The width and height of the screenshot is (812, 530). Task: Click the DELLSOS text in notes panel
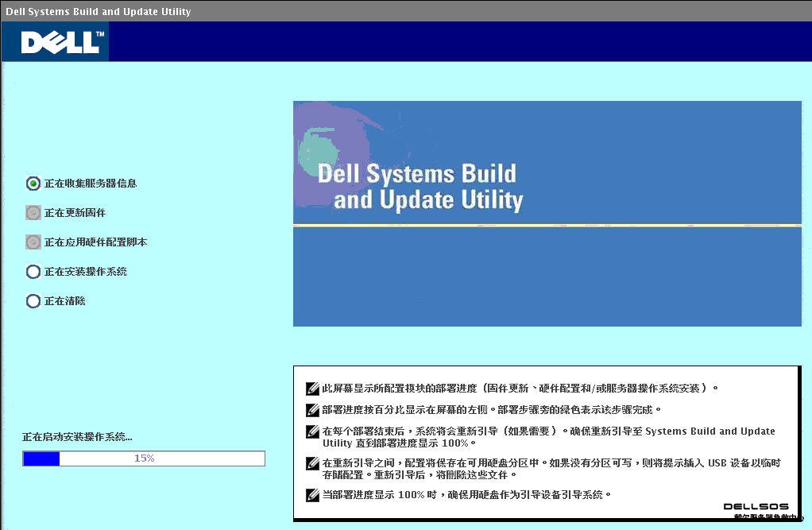756,506
